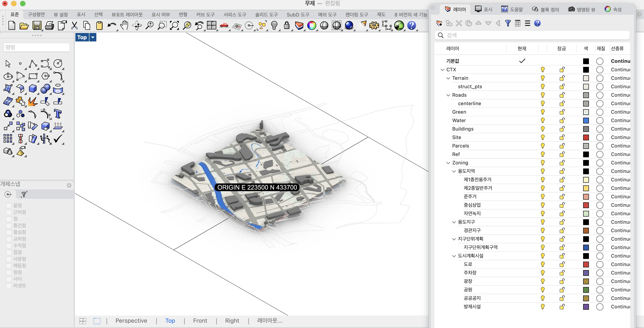Image resolution: width=644 pixels, height=328 pixels.
Task: Click the four-viewport layout icon
Action: pos(211,25)
